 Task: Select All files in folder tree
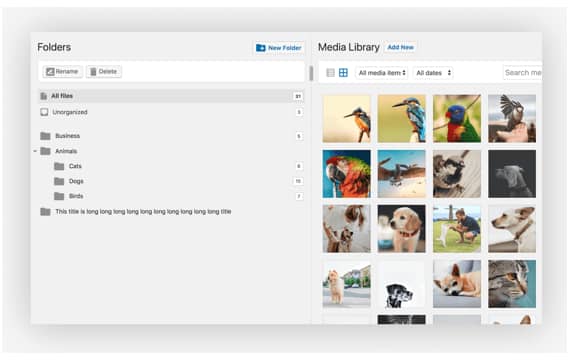pos(171,96)
